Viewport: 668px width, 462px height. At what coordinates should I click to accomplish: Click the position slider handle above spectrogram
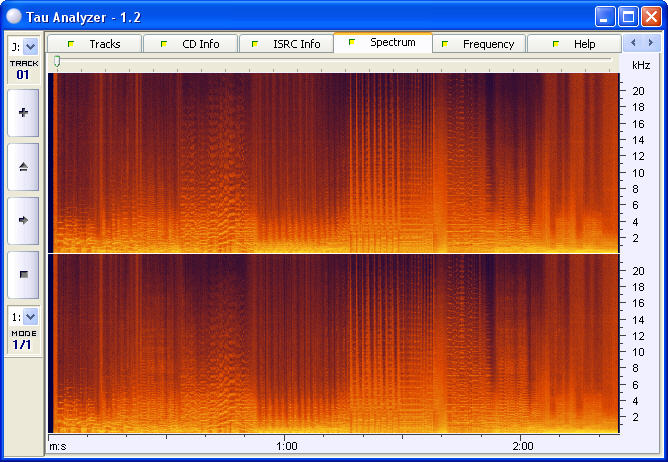(57, 62)
